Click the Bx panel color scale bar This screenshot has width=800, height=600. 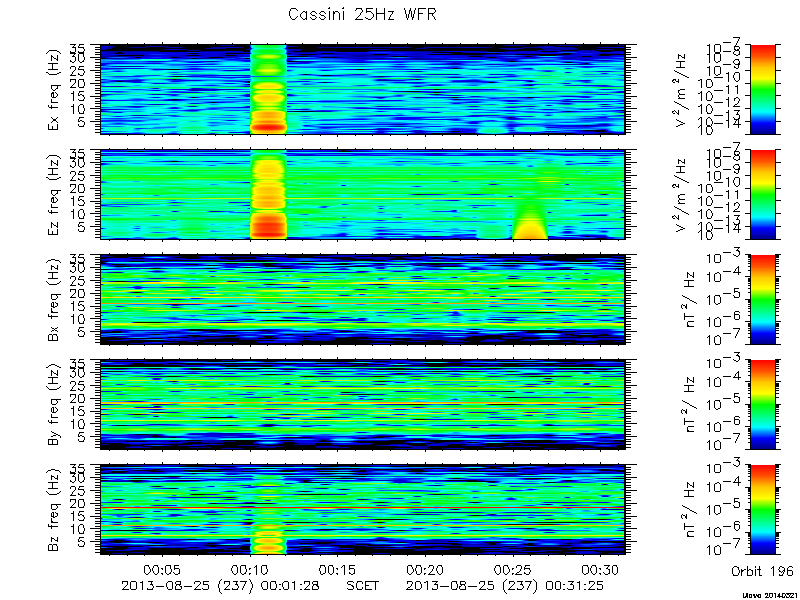point(763,299)
